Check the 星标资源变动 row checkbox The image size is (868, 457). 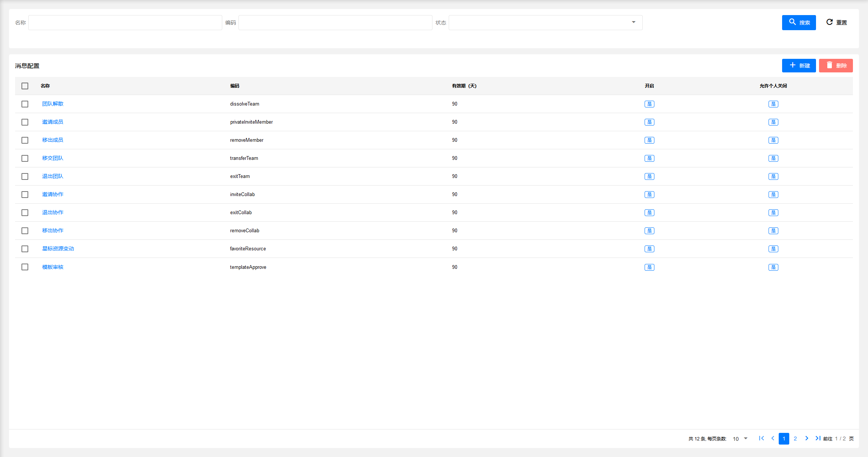click(x=25, y=249)
